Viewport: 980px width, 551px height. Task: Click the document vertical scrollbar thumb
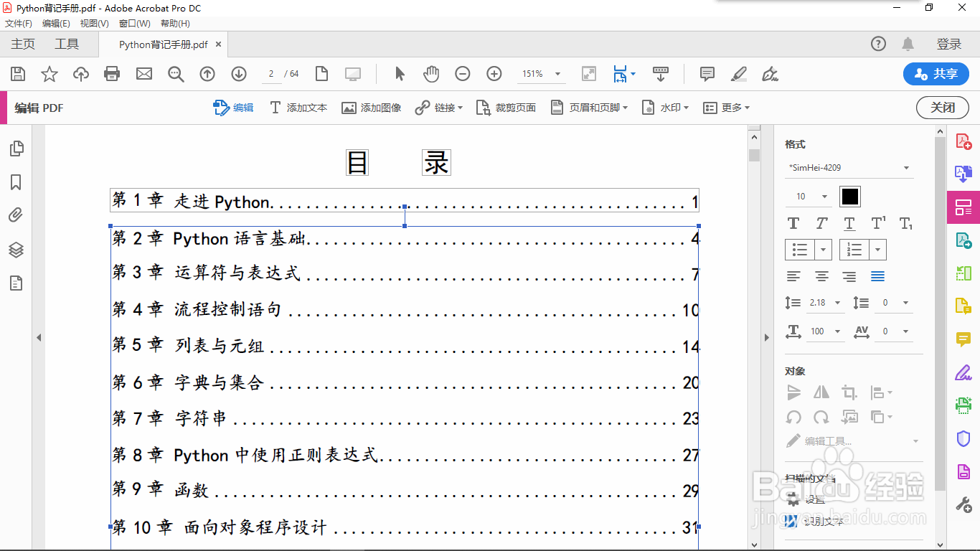tap(754, 155)
